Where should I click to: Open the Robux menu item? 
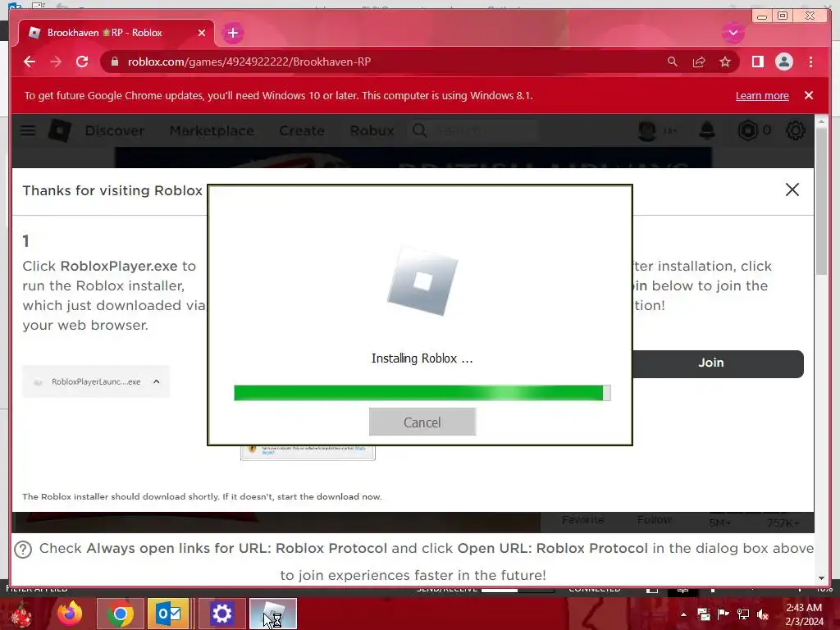click(x=372, y=130)
